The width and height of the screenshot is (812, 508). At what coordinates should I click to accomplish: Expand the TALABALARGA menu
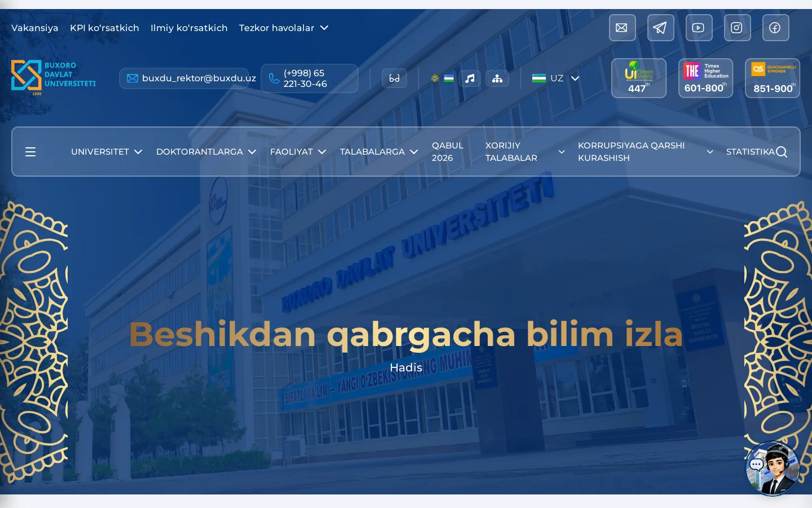[x=379, y=152]
